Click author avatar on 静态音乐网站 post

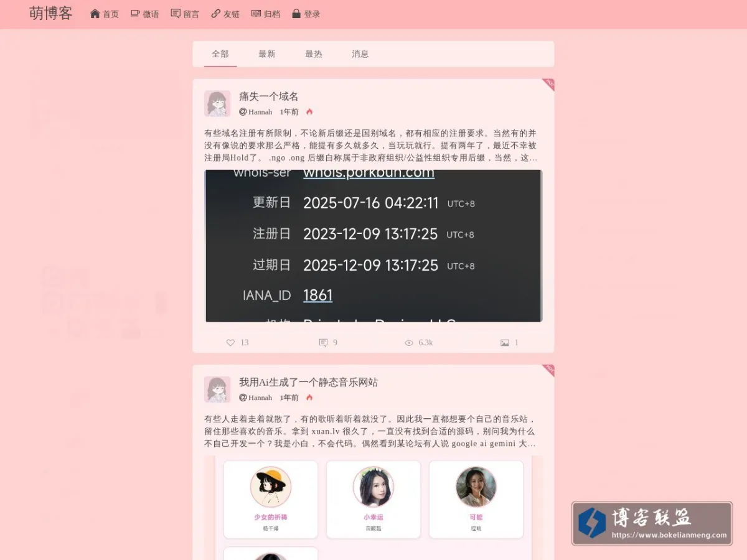pyautogui.click(x=217, y=390)
